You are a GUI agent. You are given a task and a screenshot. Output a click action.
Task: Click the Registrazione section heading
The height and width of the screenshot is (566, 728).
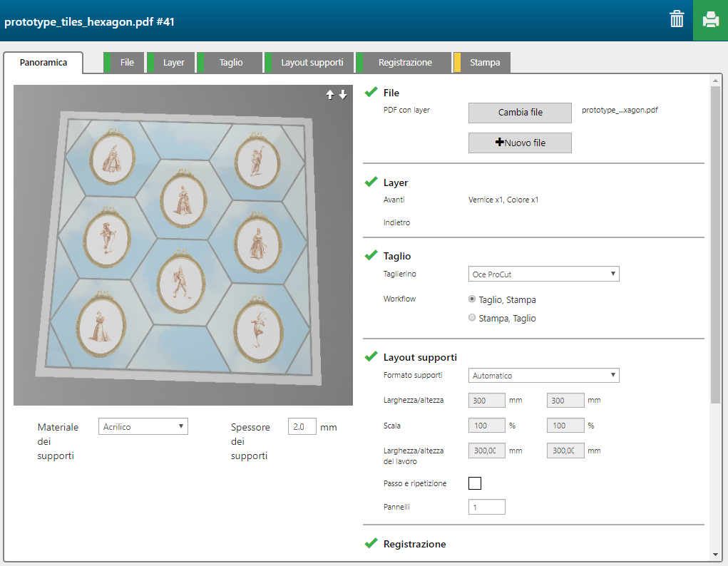(x=414, y=544)
